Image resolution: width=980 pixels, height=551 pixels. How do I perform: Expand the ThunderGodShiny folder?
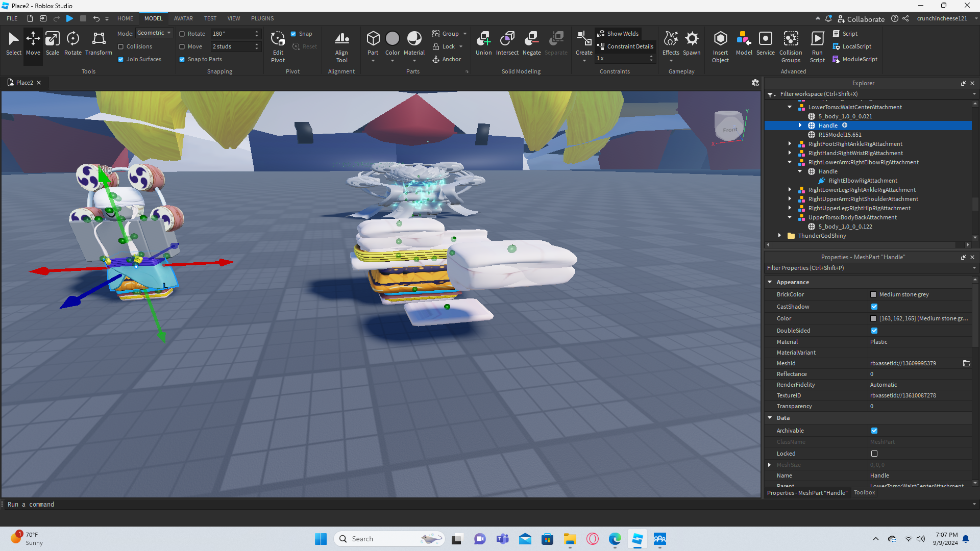point(779,236)
